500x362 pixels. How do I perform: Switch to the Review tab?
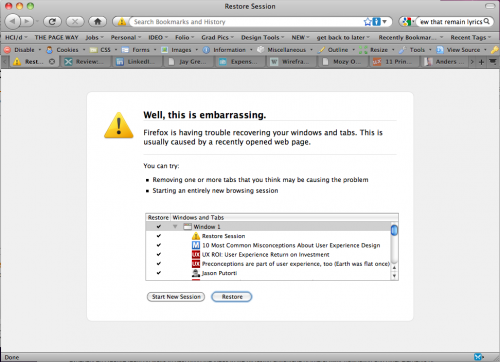point(86,62)
